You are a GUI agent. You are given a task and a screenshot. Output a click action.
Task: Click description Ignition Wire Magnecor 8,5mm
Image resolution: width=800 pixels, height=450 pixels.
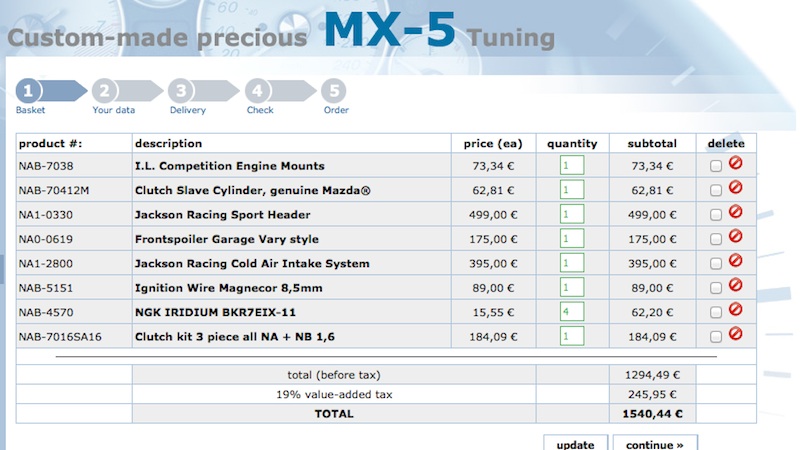pyautogui.click(x=229, y=288)
